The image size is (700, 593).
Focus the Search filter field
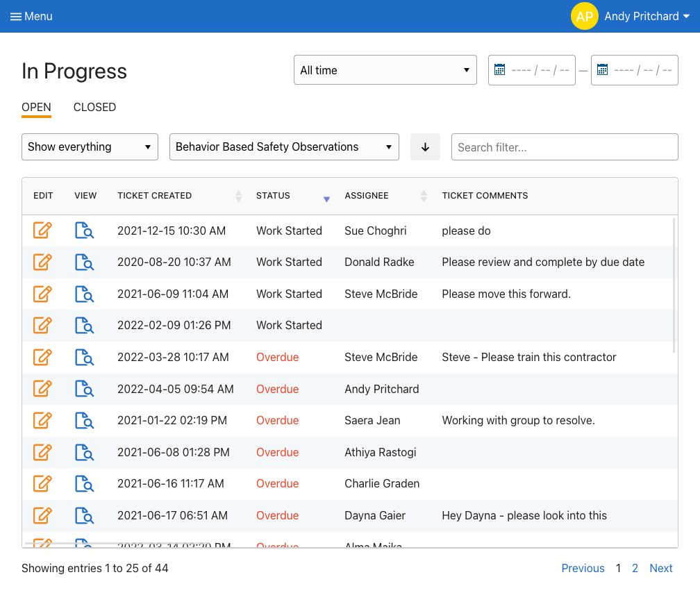coord(565,147)
